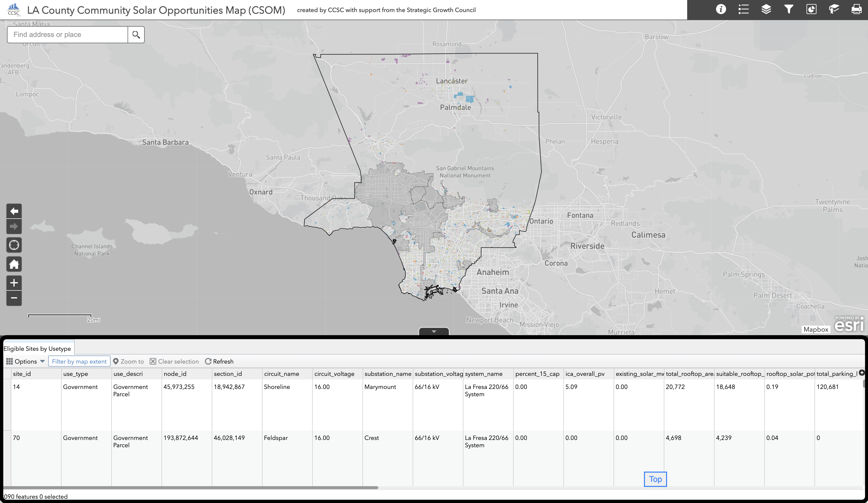The height and width of the screenshot is (503, 868).
Task: Open the table column visibility toggle
Action: point(861,372)
